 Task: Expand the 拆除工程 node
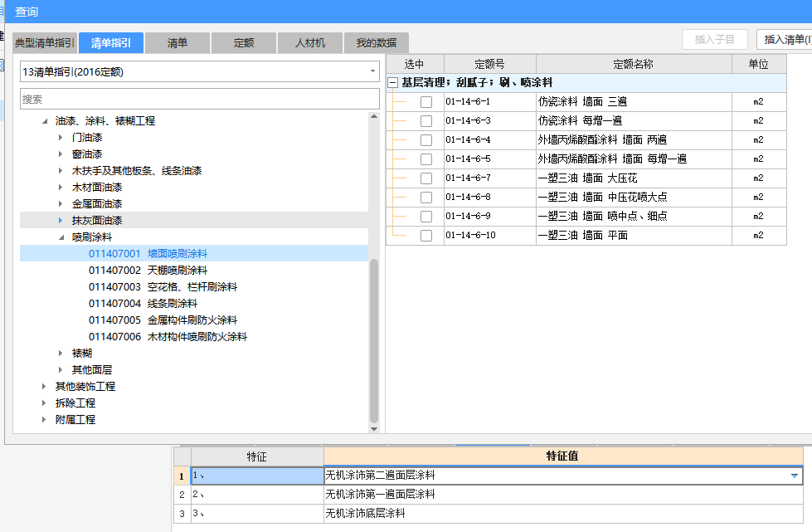click(x=44, y=403)
